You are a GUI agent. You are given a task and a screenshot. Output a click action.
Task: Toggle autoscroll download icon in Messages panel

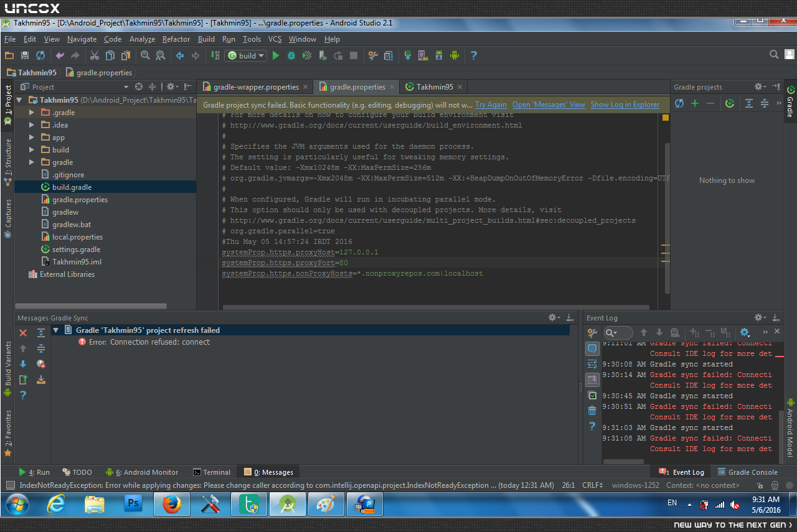[x=41, y=380]
